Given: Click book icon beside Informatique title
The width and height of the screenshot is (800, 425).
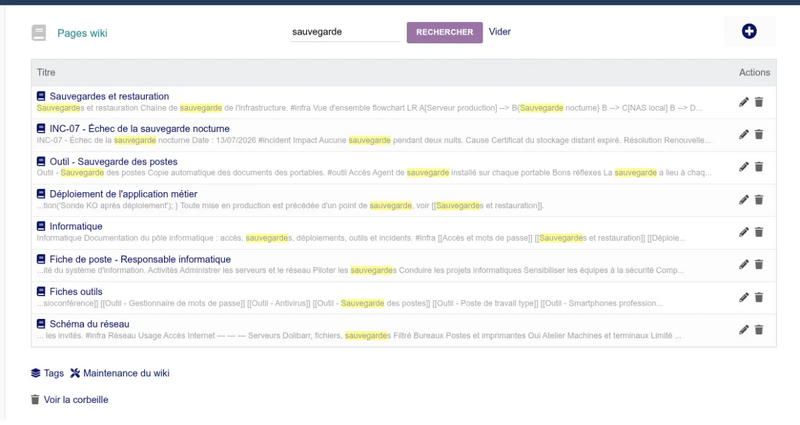Looking at the screenshot, I should pos(41,226).
